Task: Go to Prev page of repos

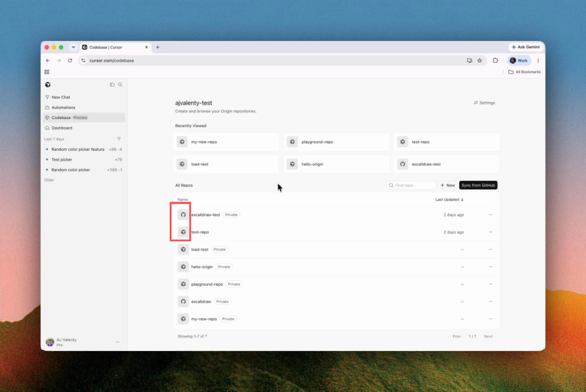Action: pos(457,336)
